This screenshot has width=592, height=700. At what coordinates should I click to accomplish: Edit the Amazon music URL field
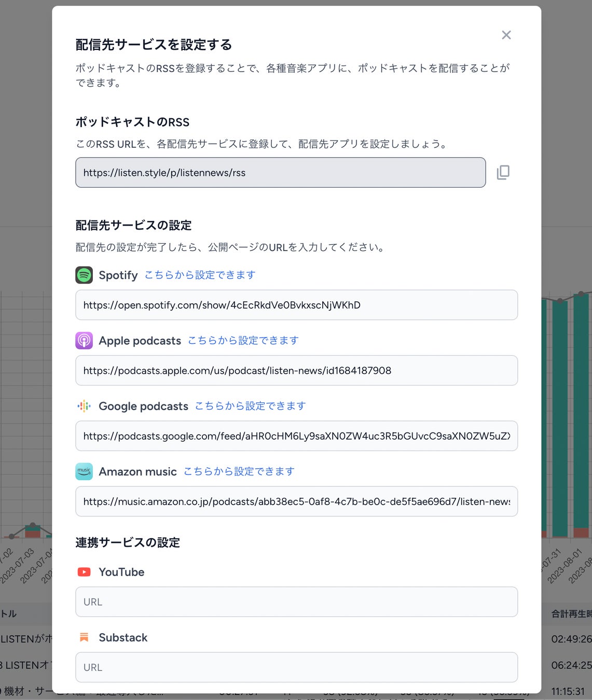click(297, 501)
